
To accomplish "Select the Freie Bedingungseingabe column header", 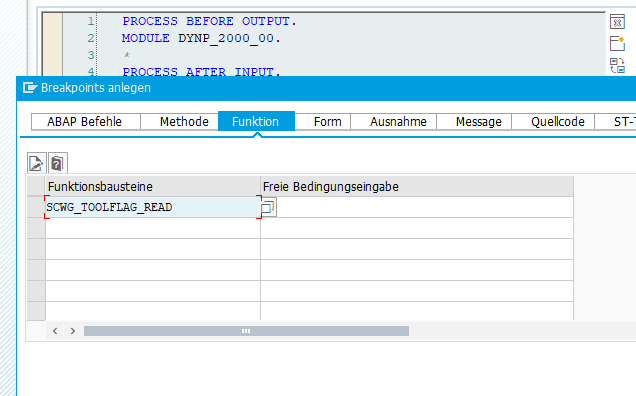I will 417,187.
